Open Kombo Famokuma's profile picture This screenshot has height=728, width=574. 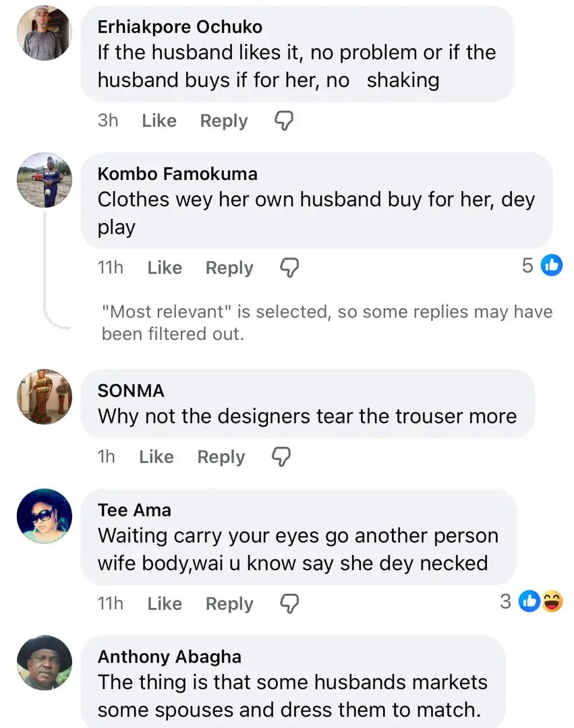point(44,179)
